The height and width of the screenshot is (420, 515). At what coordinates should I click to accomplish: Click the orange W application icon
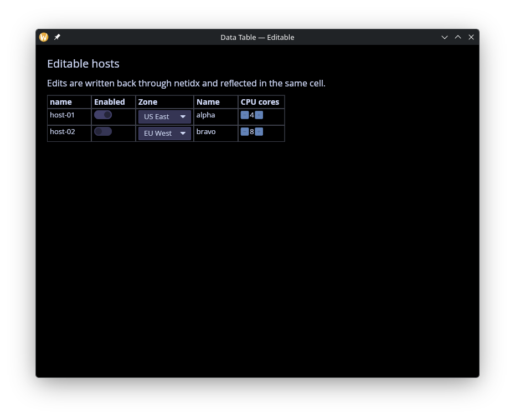point(44,37)
